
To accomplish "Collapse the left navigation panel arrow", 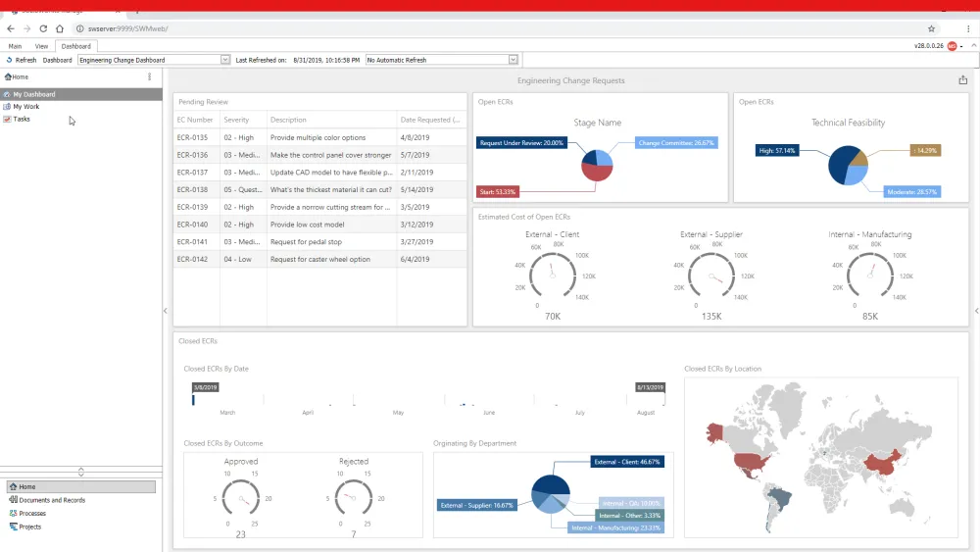I will pyautogui.click(x=165, y=311).
